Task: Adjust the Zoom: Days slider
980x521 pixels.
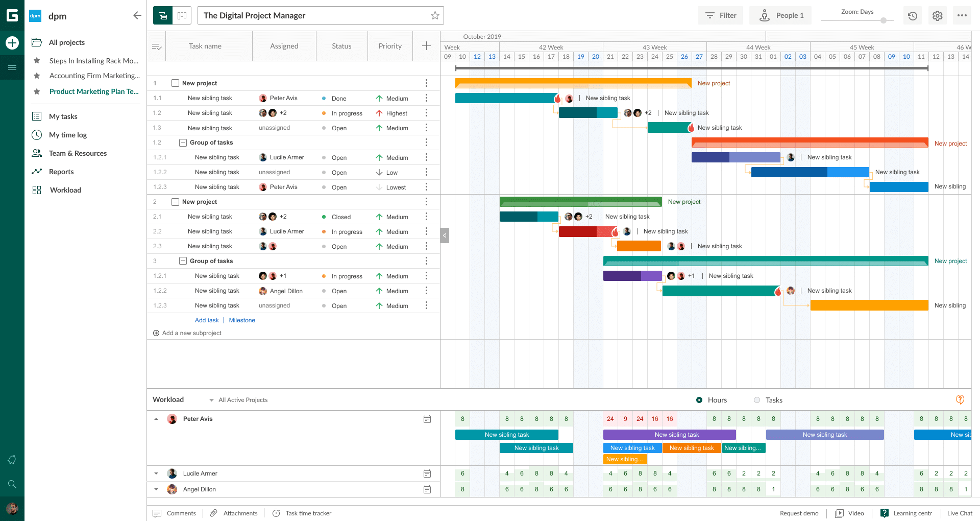Action: [x=883, y=21]
